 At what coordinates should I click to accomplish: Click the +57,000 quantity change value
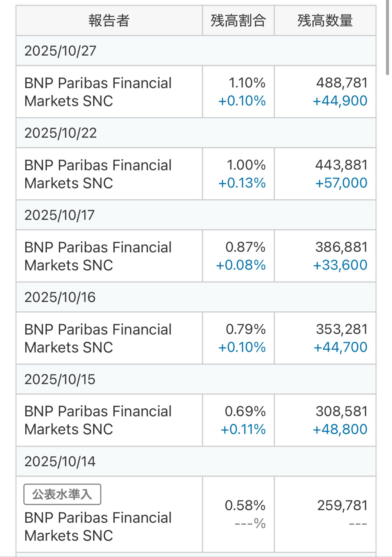[341, 183]
